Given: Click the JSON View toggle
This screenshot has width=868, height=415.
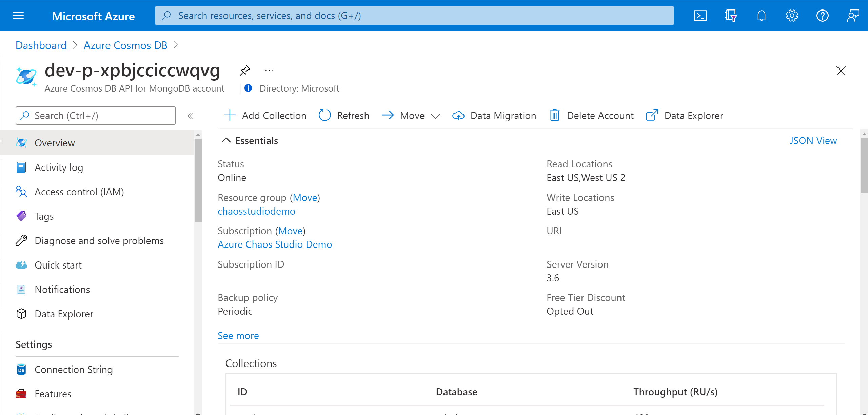Looking at the screenshot, I should pos(813,140).
